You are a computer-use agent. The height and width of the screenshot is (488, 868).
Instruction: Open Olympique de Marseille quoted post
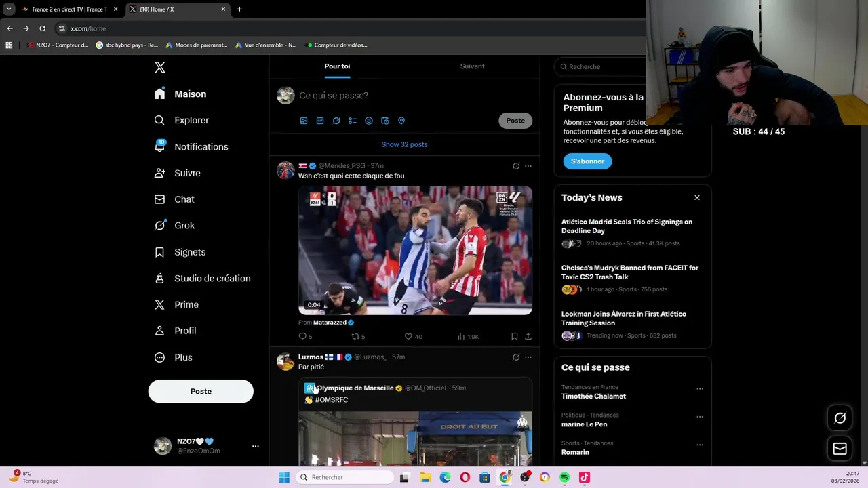pyautogui.click(x=415, y=422)
